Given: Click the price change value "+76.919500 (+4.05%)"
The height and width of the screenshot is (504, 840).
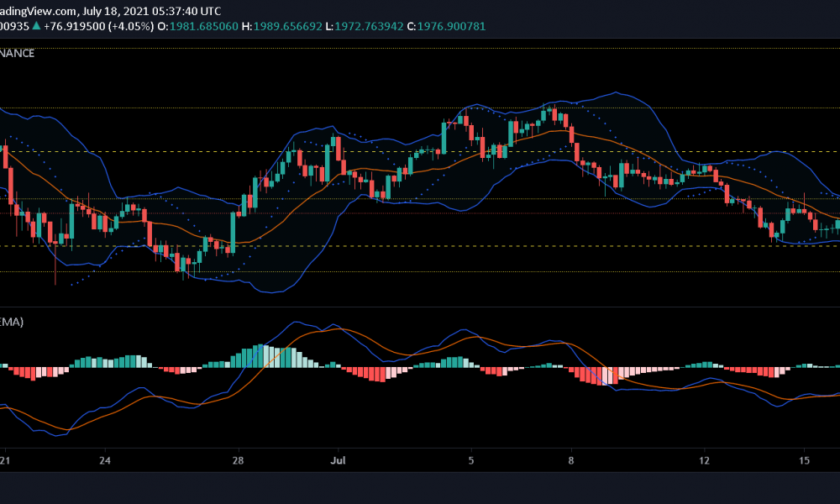Looking at the screenshot, I should pyautogui.click(x=98, y=26).
